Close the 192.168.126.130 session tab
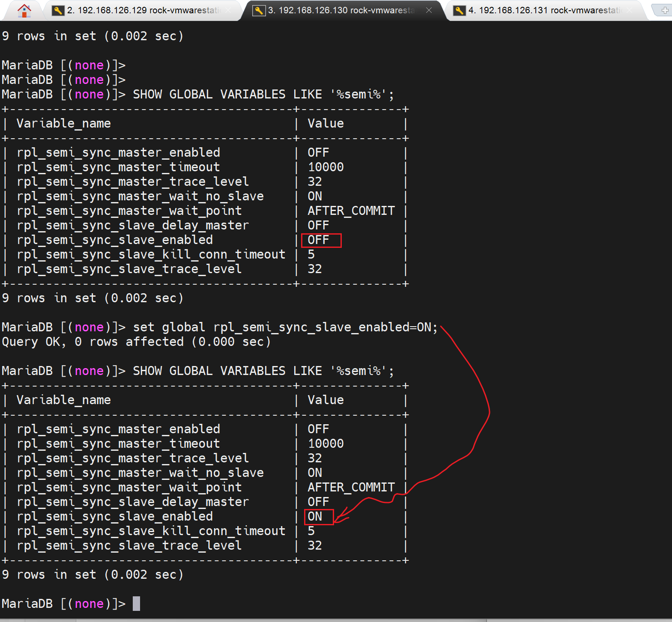The width and height of the screenshot is (672, 622). [429, 10]
